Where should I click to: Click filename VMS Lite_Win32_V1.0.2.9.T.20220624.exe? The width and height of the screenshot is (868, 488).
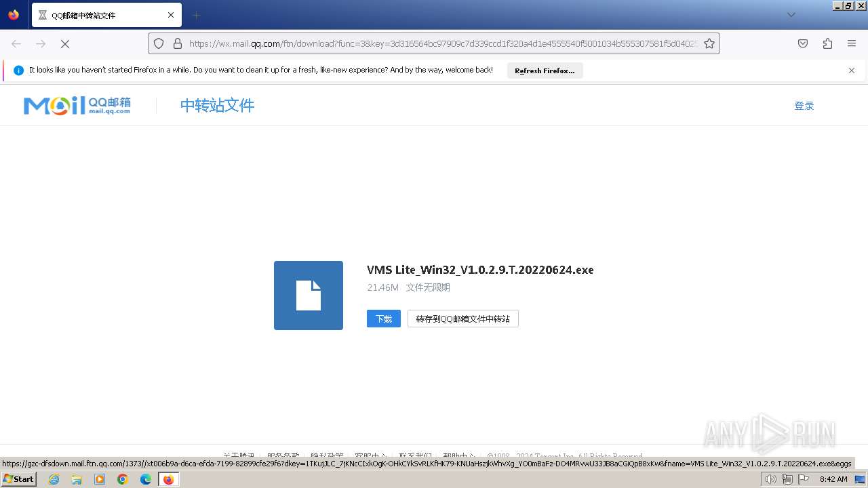(480, 270)
